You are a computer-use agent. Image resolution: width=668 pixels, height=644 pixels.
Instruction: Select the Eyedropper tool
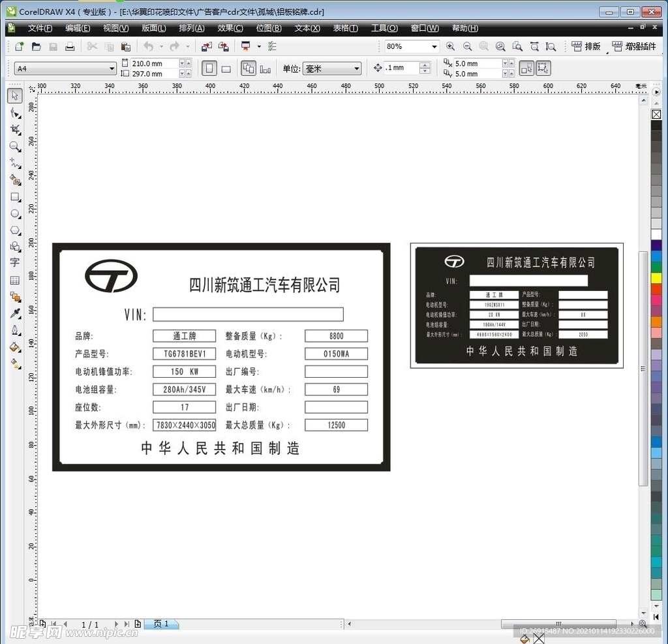(x=15, y=314)
